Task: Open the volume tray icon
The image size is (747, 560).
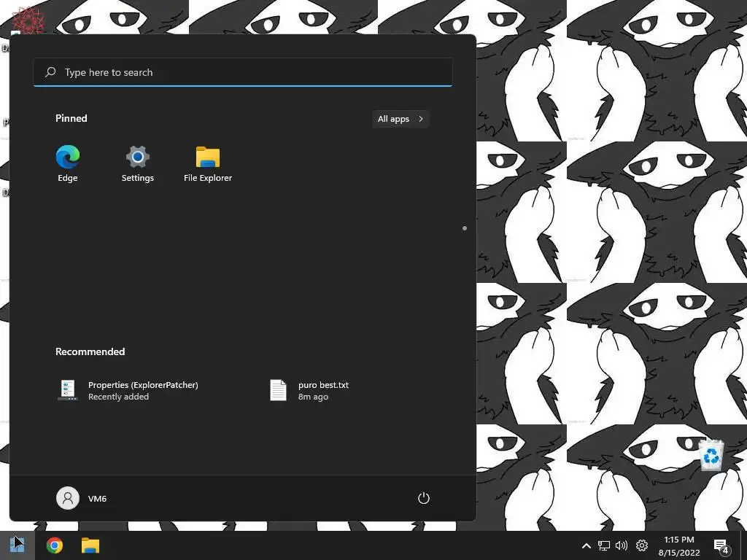Action: point(622,545)
